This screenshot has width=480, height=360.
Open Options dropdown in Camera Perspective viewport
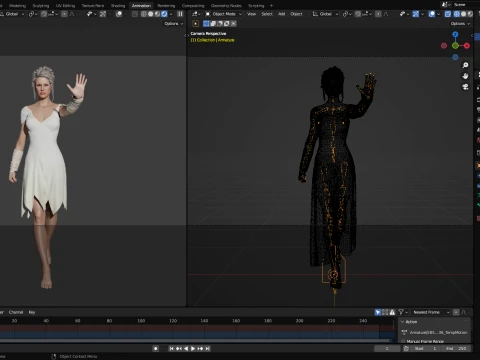coord(460,24)
